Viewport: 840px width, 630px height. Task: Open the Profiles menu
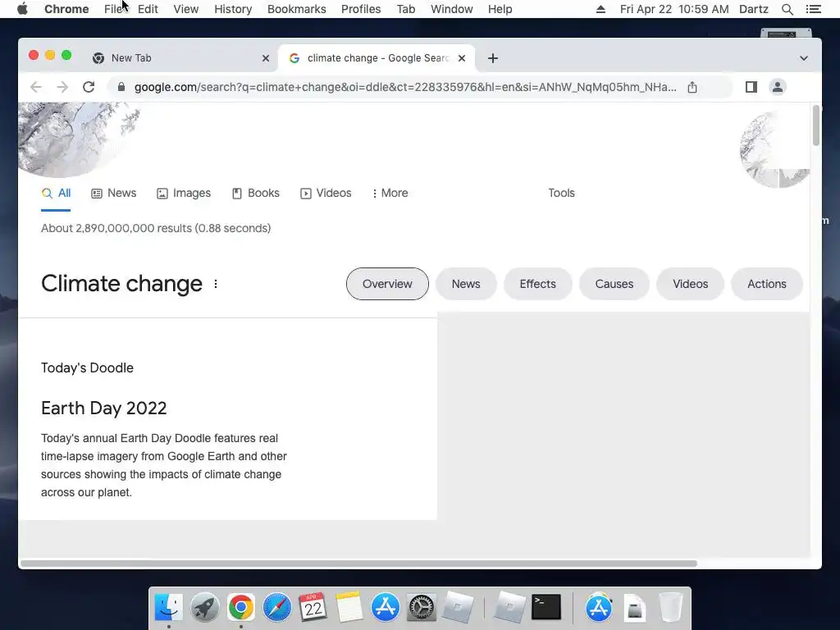coord(361,9)
